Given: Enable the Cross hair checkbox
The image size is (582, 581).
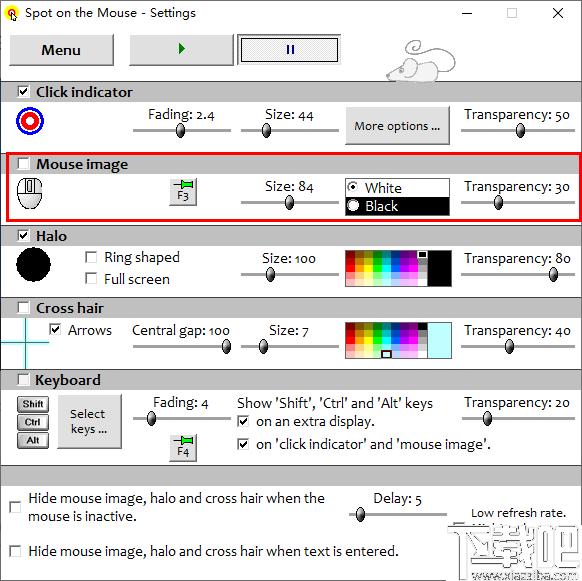Looking at the screenshot, I should 23,307.
